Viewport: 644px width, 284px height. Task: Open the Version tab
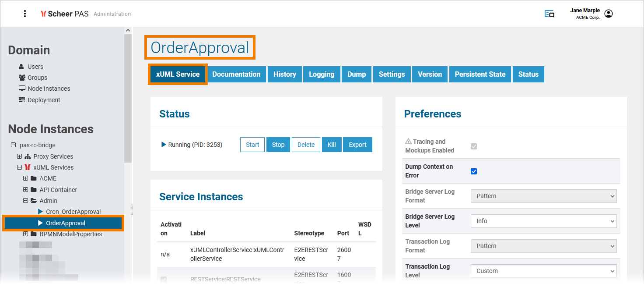point(430,74)
